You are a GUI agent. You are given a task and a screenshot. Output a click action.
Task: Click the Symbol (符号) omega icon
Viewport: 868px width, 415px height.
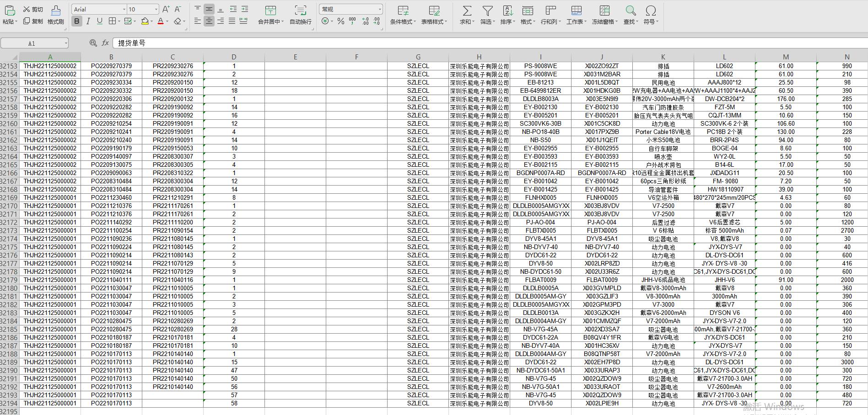coord(651,11)
